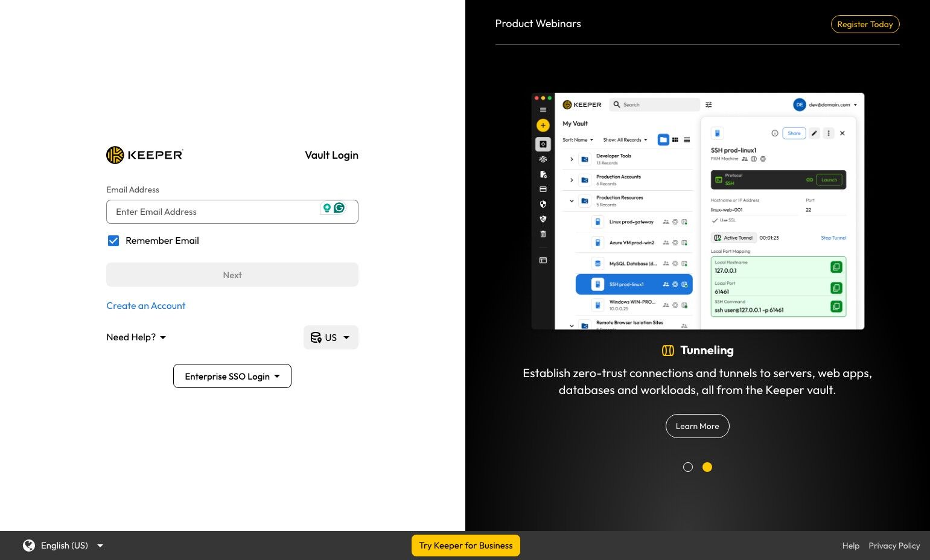Open the Help link in footer

pos(851,546)
